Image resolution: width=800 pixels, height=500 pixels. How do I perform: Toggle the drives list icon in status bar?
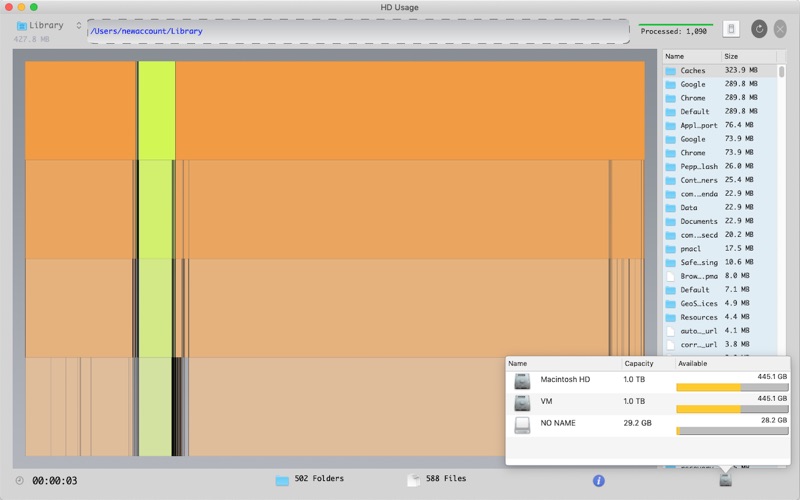tap(725, 480)
